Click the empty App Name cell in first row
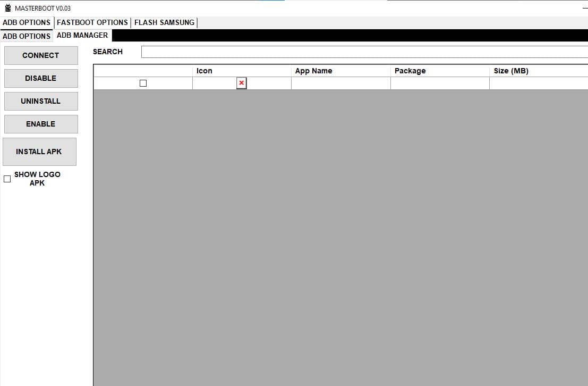The height and width of the screenshot is (386, 588). click(341, 83)
